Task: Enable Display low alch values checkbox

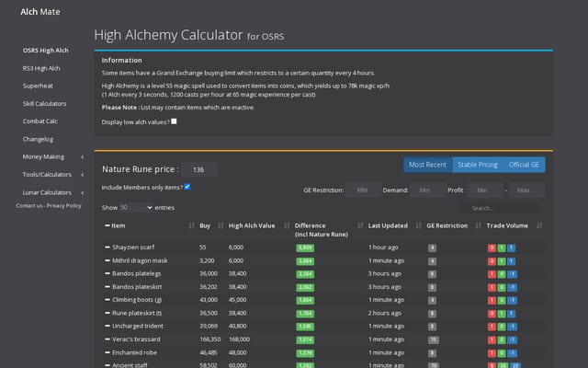Action: 174,121
